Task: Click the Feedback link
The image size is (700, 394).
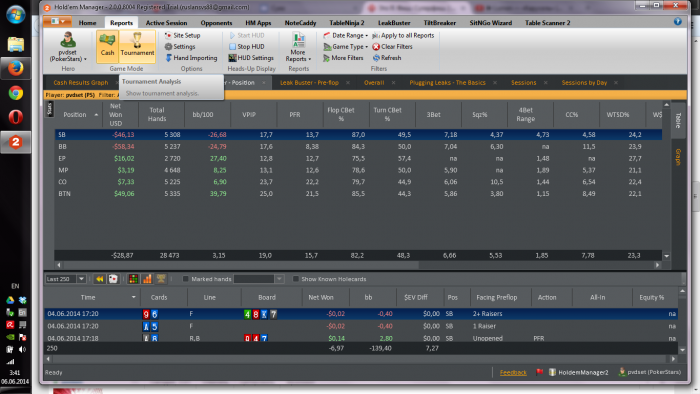Action: click(x=513, y=372)
